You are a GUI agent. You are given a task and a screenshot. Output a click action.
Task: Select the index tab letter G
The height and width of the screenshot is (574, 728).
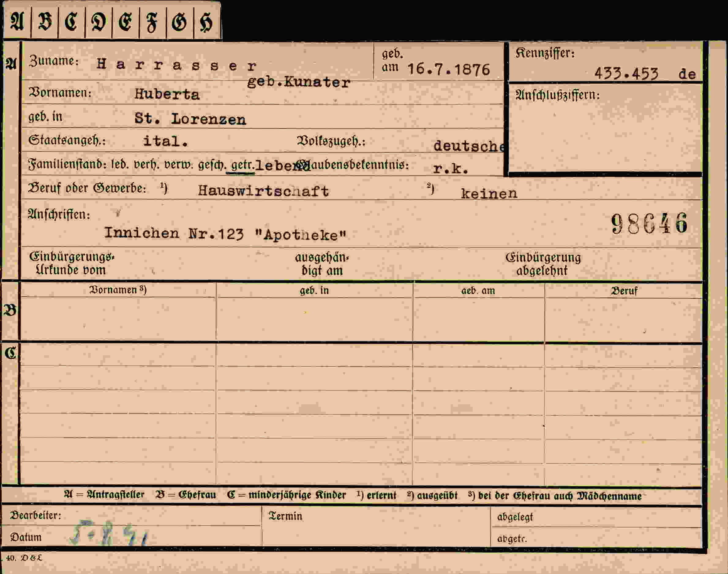pyautogui.click(x=180, y=21)
